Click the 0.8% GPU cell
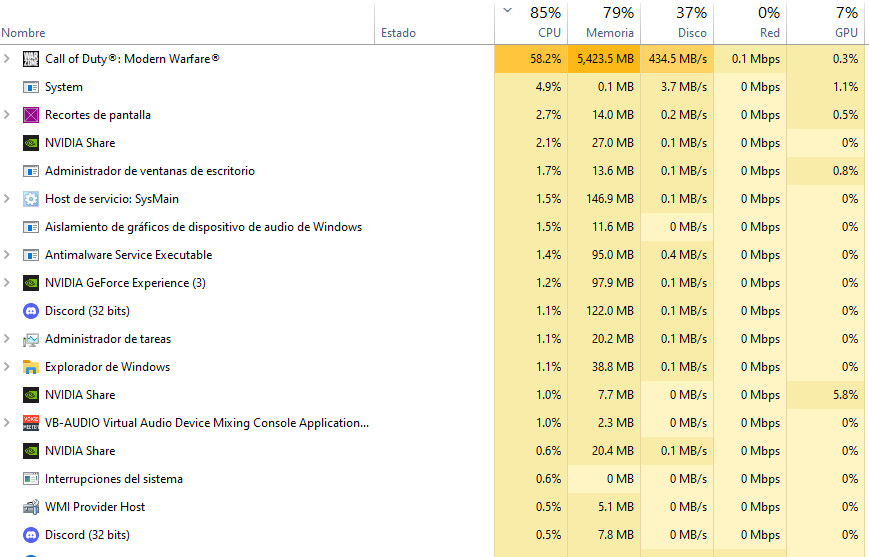869x557 pixels. coord(825,171)
